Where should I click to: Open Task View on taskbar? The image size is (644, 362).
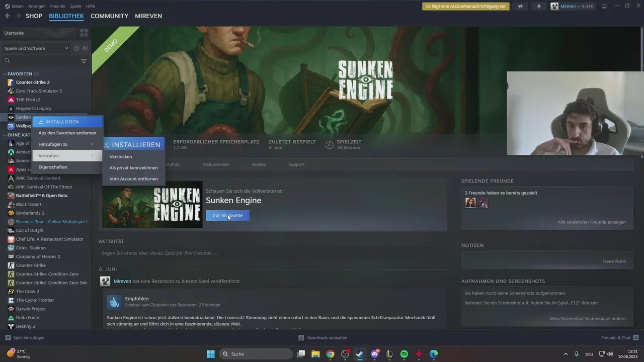(x=300, y=354)
